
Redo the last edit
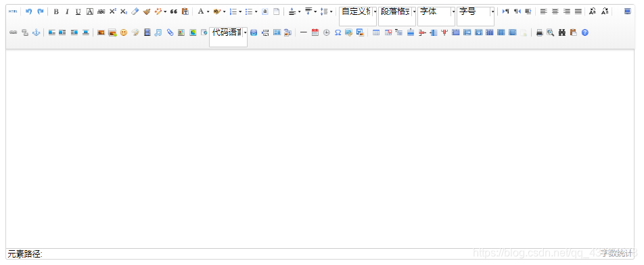41,11
